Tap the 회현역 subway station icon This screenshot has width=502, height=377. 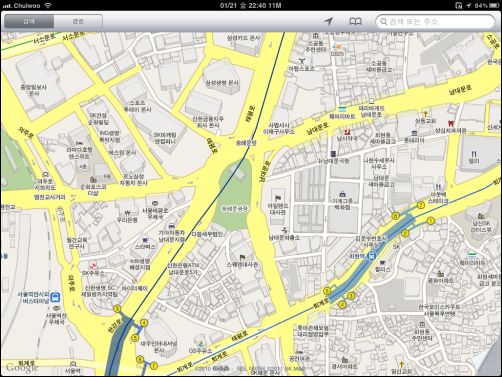tap(371, 256)
